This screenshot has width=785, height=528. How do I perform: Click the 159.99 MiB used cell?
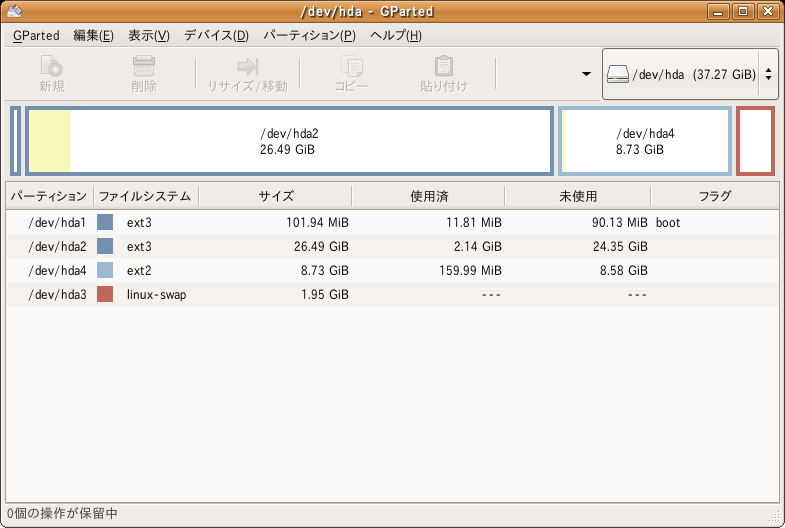tap(470, 270)
